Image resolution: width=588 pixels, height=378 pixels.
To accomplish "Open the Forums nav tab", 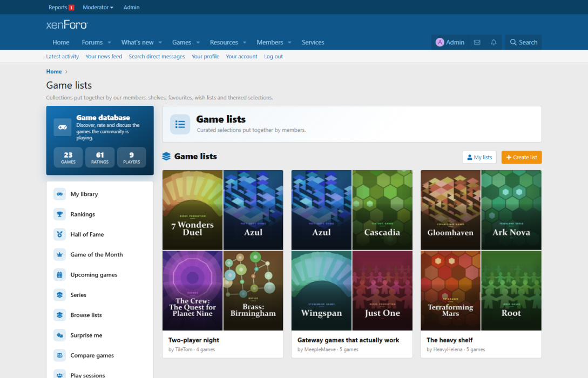I will 92,42.
